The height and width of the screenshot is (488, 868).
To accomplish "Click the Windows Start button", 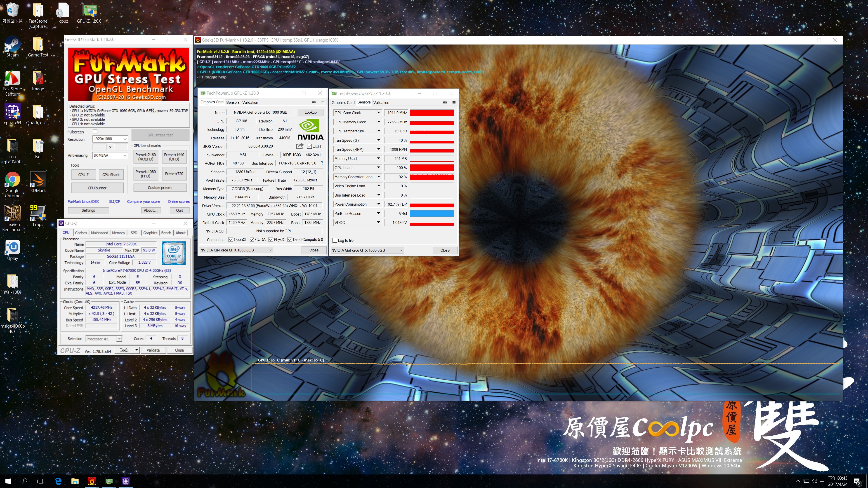I will (x=8, y=481).
